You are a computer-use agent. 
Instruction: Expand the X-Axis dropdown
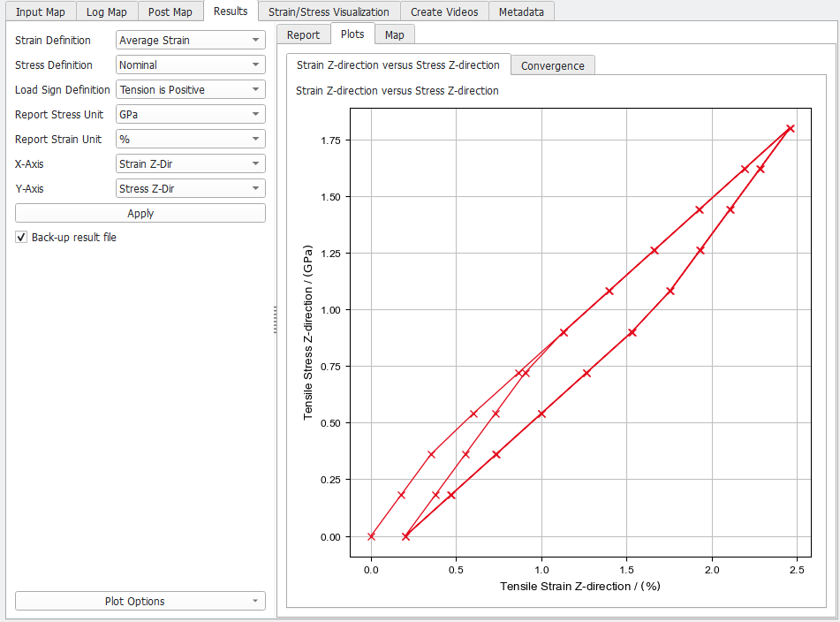(191, 163)
